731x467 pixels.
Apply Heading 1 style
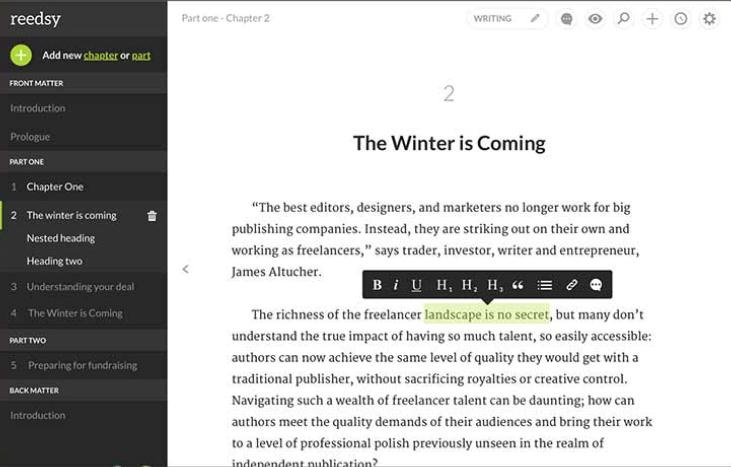click(x=443, y=285)
